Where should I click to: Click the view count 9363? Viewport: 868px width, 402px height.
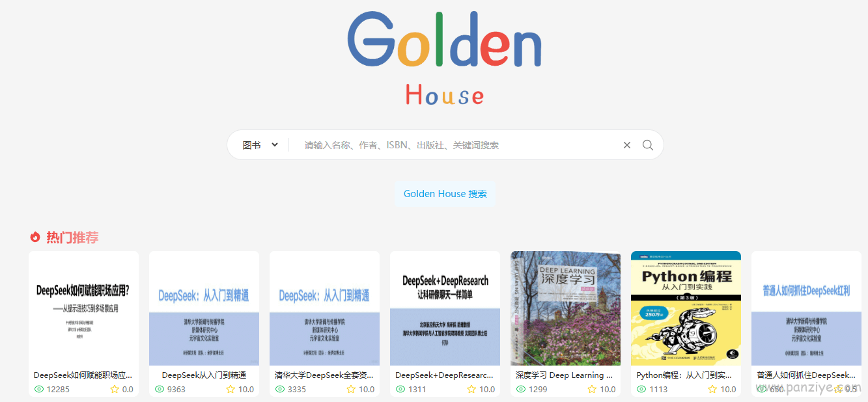coord(176,390)
